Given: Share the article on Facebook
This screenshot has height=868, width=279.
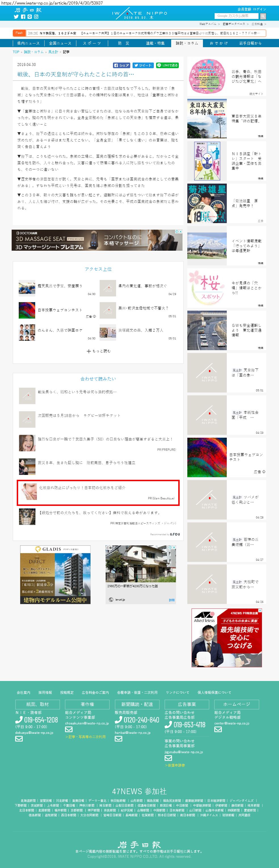Looking at the screenshot, I should [x=121, y=65].
